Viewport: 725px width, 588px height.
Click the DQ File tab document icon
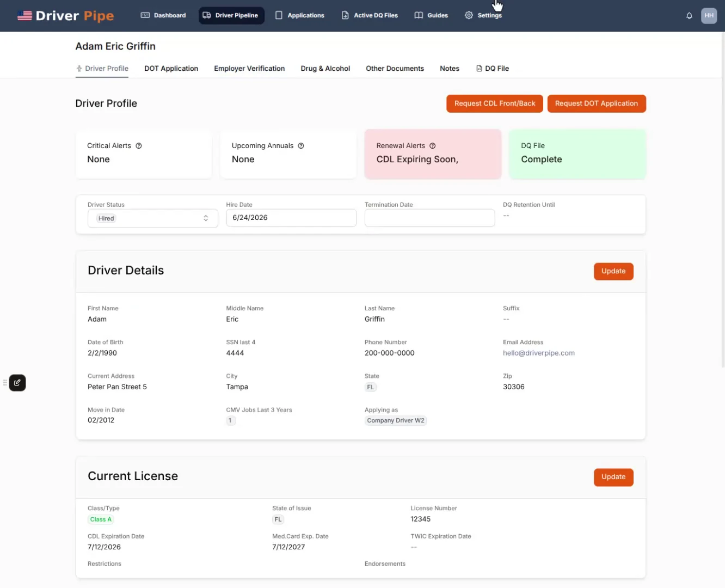tap(479, 69)
